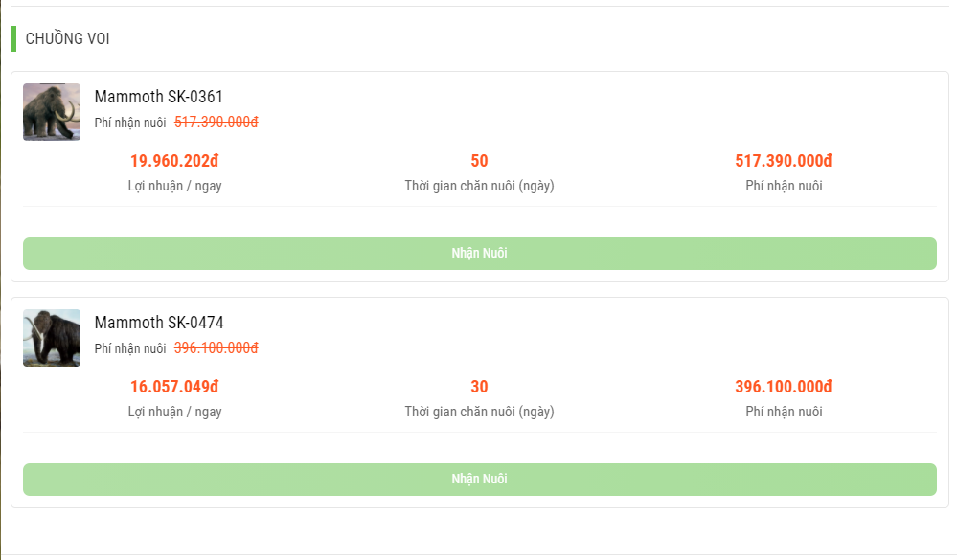Click the bold adoption fee 517.390.000đ

click(784, 161)
